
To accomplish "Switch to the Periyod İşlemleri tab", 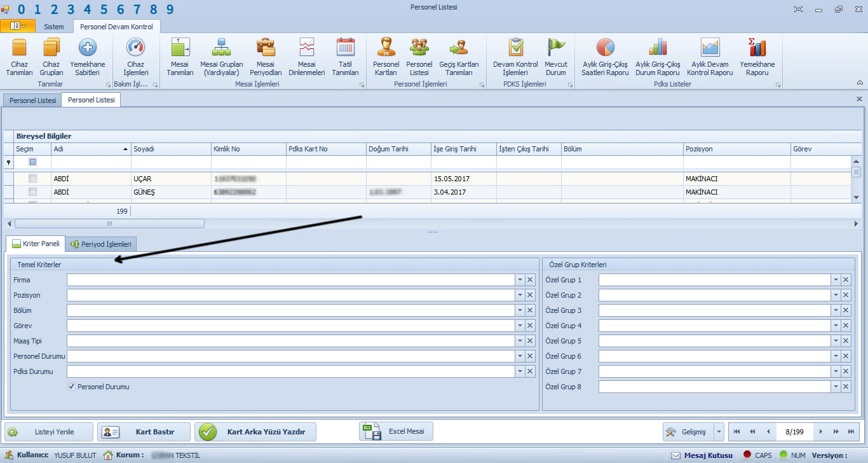I will pos(101,244).
